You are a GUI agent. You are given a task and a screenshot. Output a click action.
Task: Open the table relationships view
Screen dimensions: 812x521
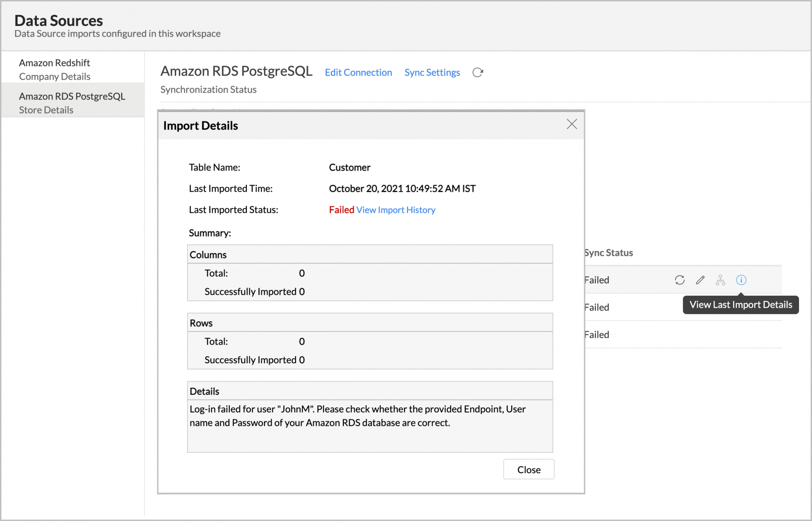721,280
